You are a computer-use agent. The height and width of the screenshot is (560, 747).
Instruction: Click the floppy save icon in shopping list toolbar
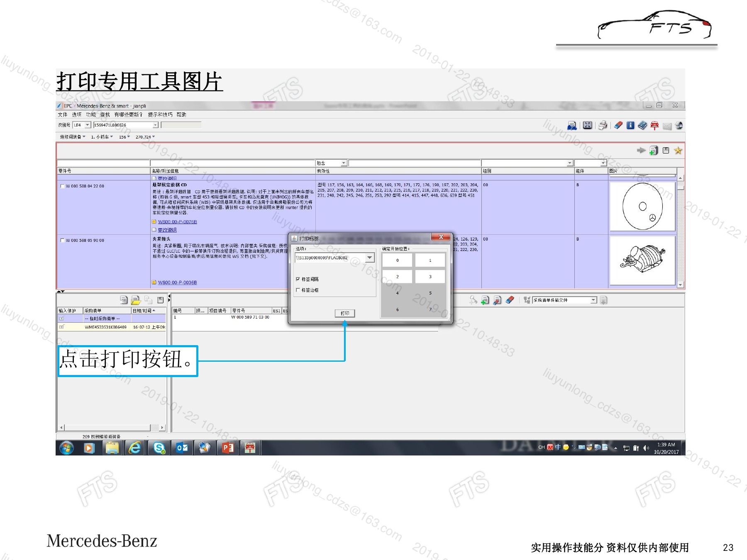point(161,299)
